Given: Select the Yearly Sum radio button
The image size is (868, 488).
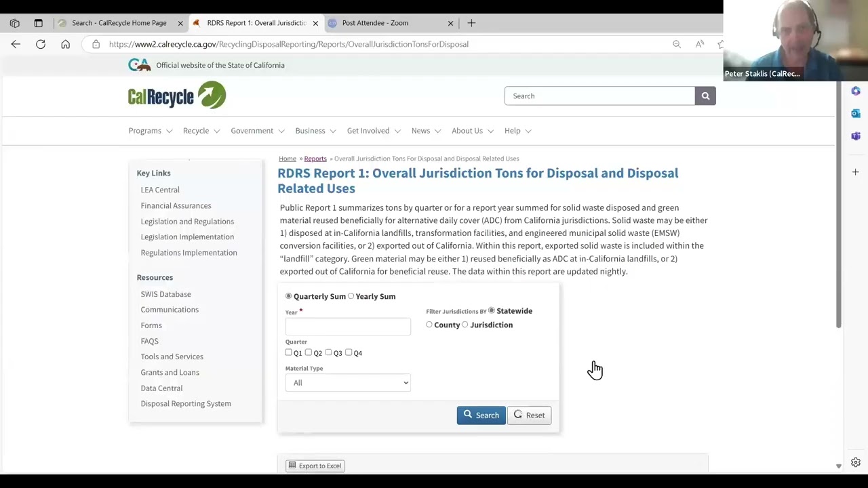Looking at the screenshot, I should [x=351, y=296].
